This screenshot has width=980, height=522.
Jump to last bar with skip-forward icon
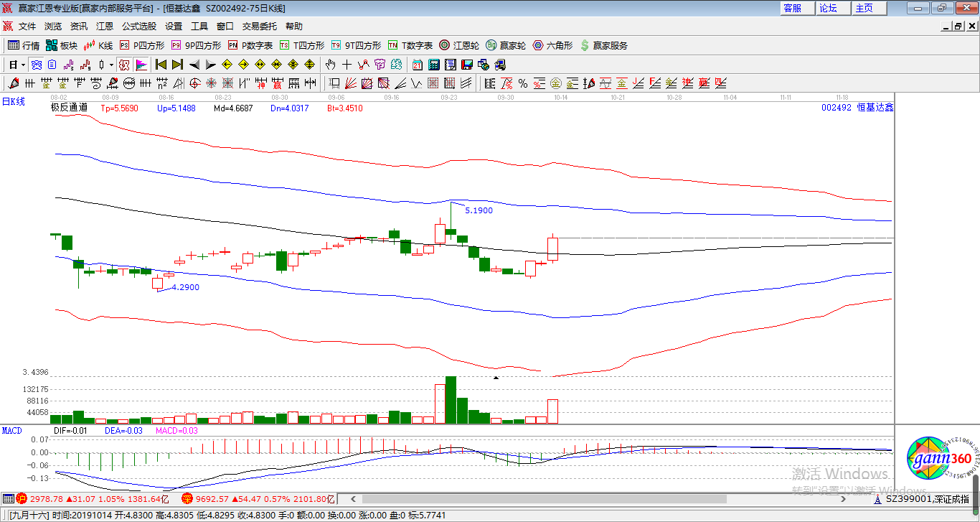(x=177, y=65)
